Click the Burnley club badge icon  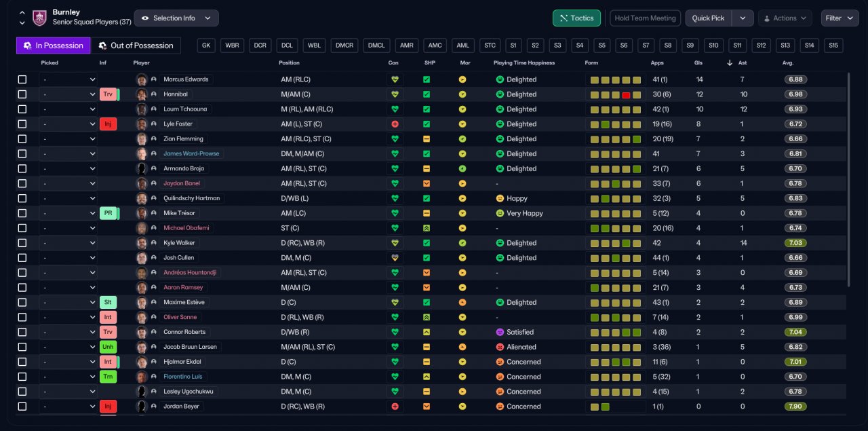(x=40, y=18)
